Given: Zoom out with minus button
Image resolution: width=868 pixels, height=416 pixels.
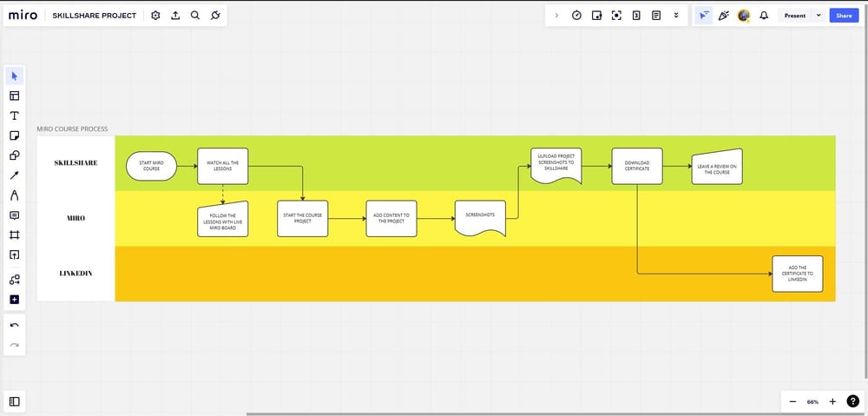Looking at the screenshot, I should point(792,401).
